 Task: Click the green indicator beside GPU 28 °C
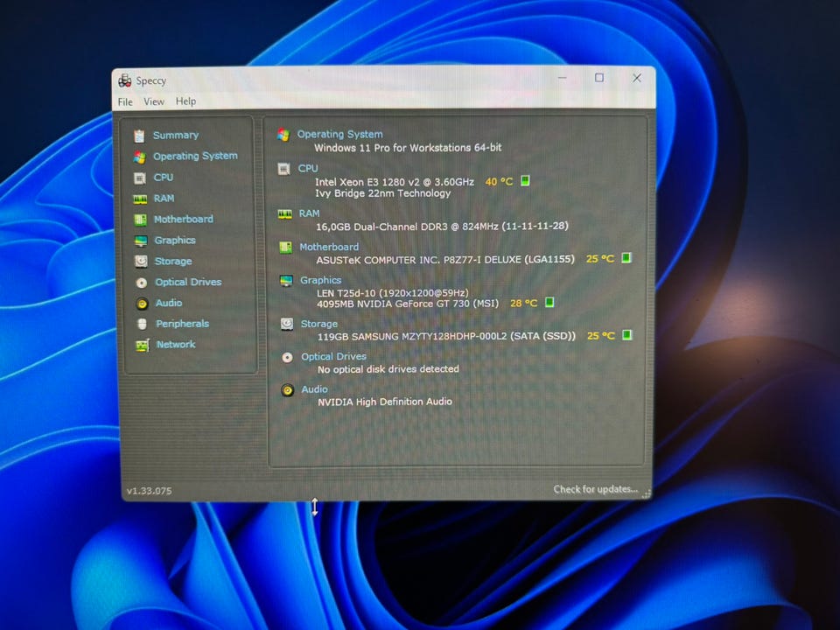point(549,302)
